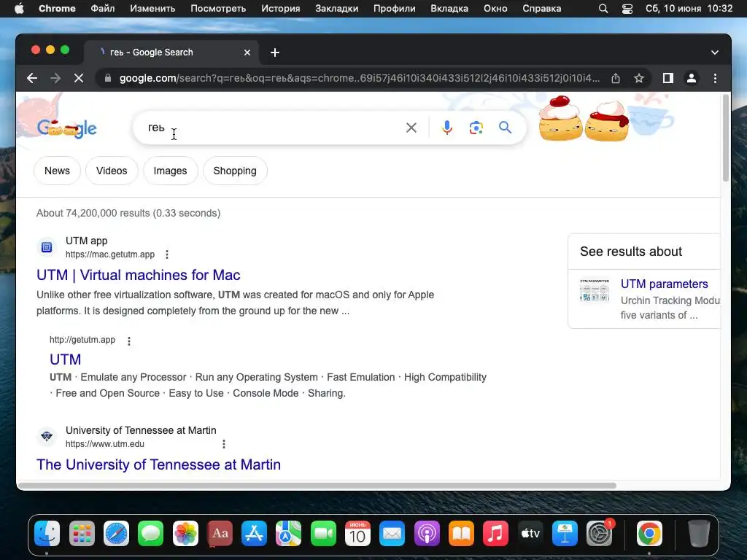Expand the tab search dropdown

[x=715, y=52]
